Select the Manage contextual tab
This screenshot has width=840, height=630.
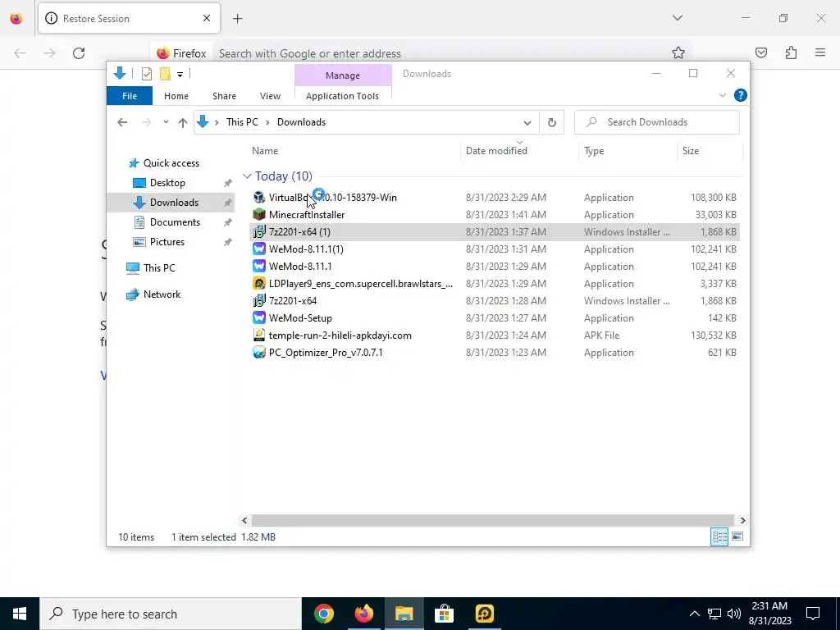click(343, 75)
